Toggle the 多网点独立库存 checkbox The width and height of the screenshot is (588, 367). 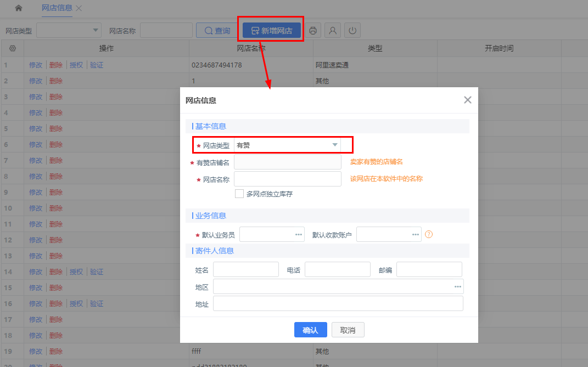pyautogui.click(x=239, y=194)
